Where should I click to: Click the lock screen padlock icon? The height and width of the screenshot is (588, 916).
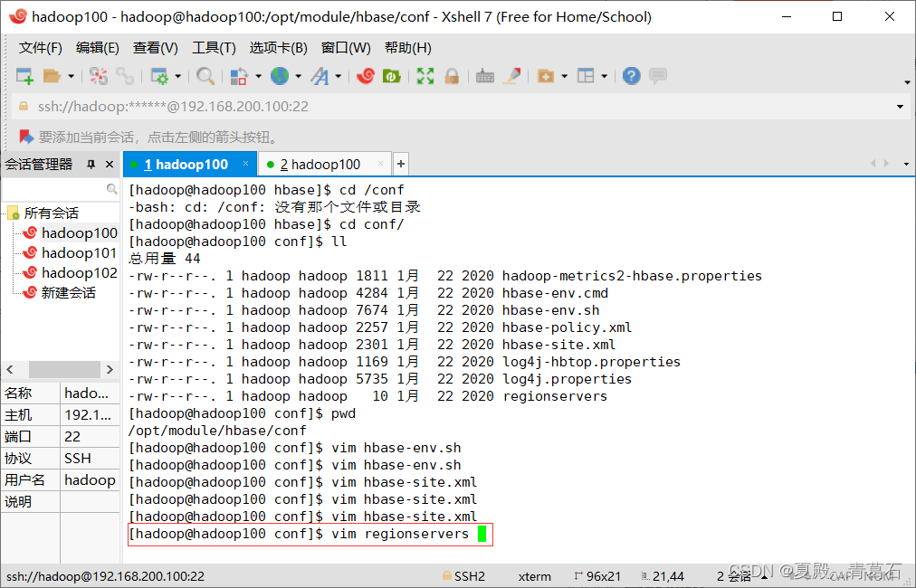click(x=452, y=76)
